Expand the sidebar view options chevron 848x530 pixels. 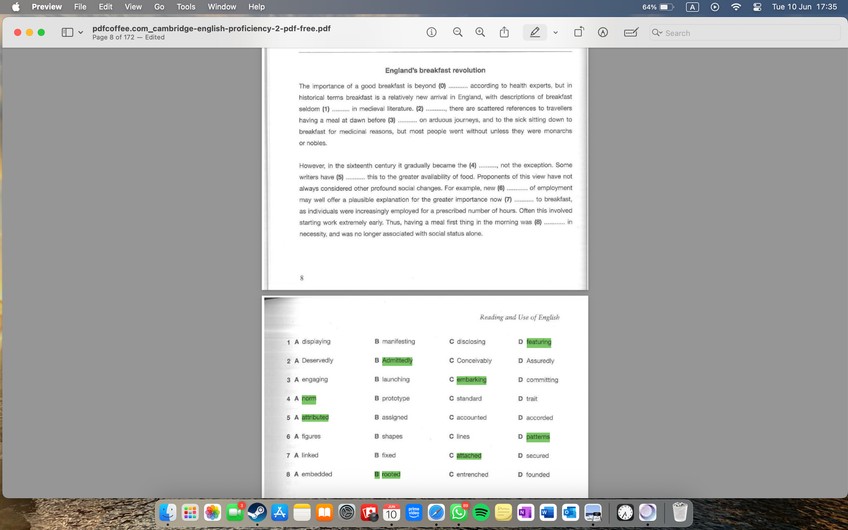(81, 32)
